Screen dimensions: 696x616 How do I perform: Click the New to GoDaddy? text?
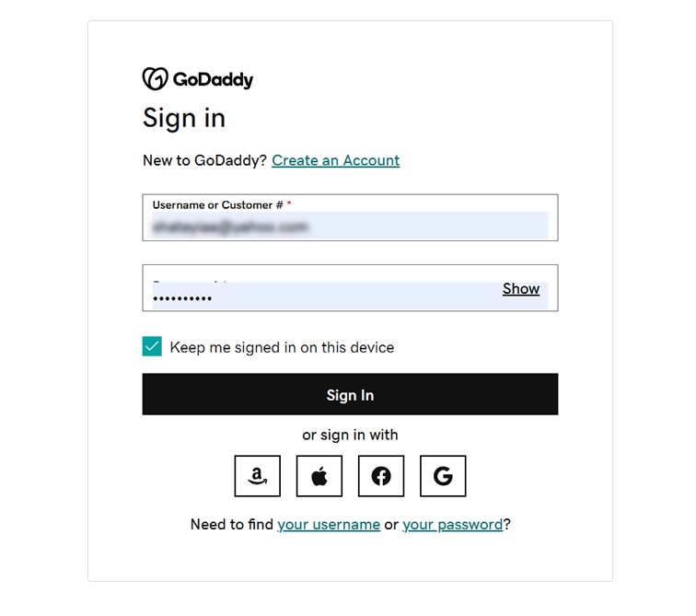(204, 160)
